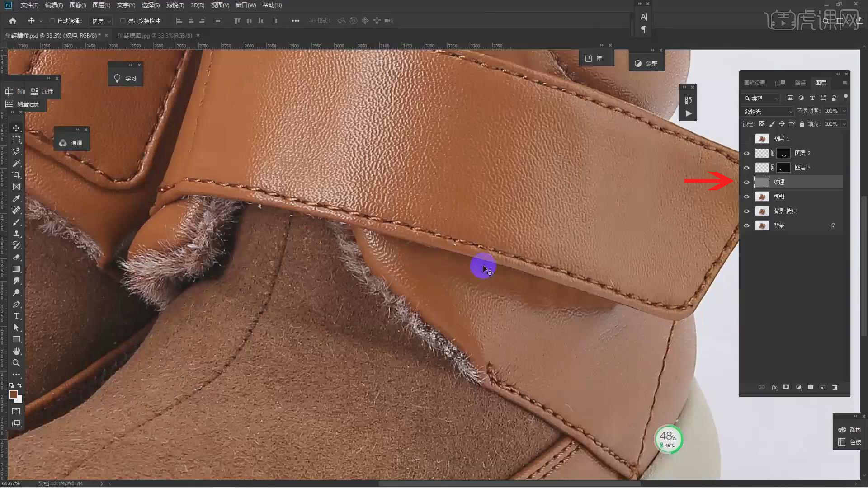Enable Auto-Select checkbox

pyautogui.click(x=52, y=21)
